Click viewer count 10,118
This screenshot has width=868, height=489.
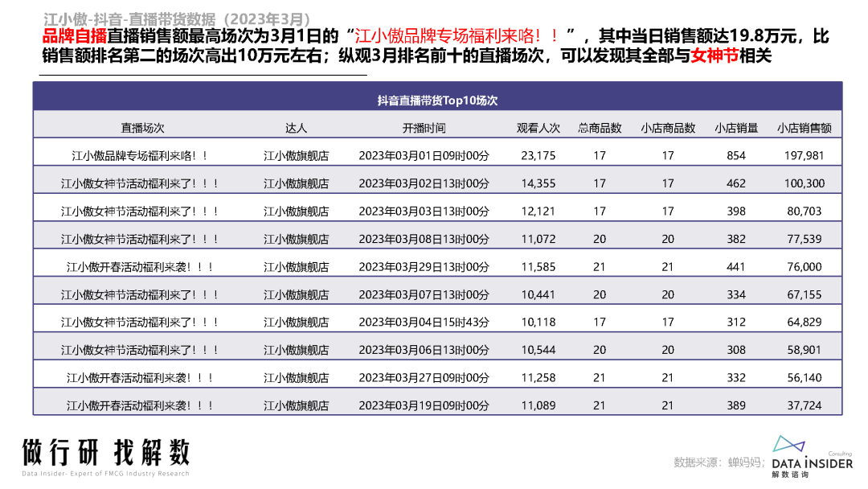point(538,322)
